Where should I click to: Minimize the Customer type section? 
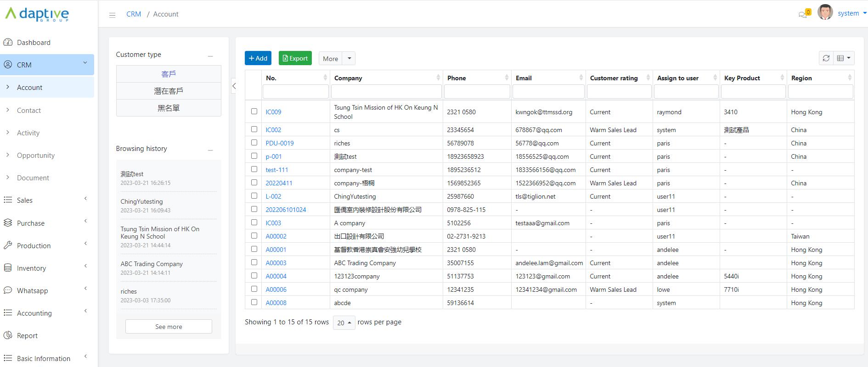coord(210,56)
